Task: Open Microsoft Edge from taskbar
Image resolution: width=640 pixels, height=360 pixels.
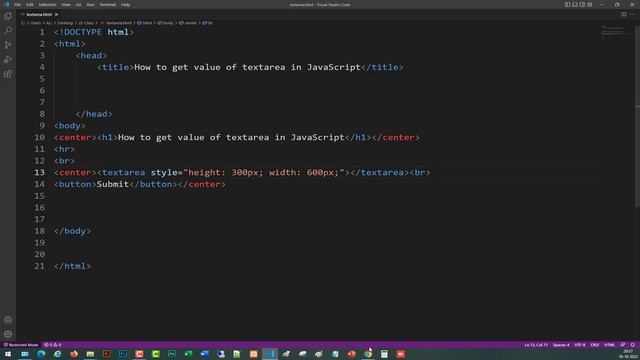Action: point(41,354)
